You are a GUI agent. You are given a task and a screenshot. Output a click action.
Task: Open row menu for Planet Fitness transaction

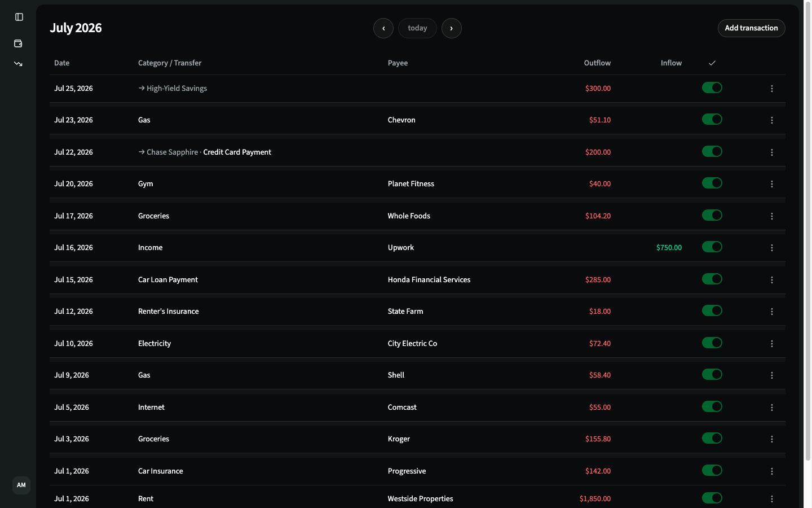pyautogui.click(x=772, y=184)
